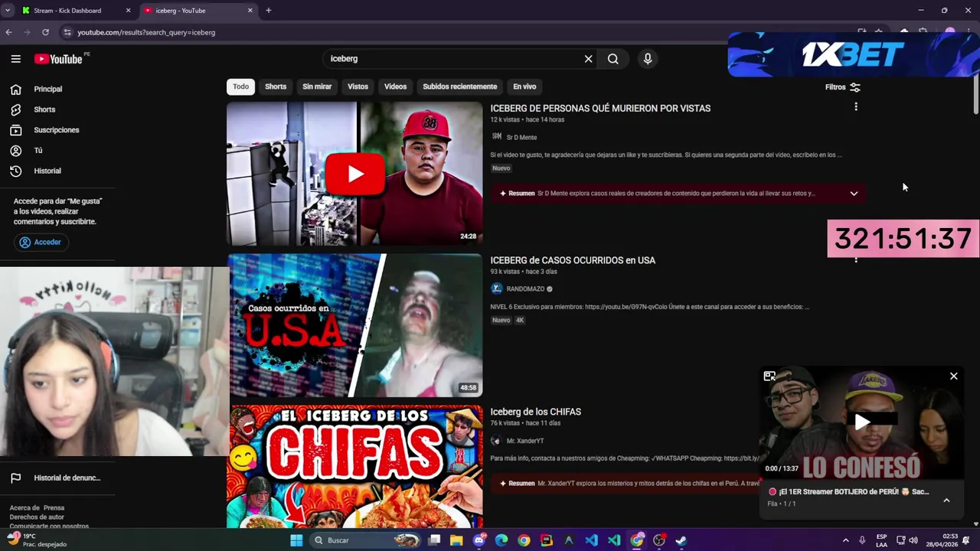Play the ICEBERG DE PERSONAS video thumbnail

click(355, 174)
